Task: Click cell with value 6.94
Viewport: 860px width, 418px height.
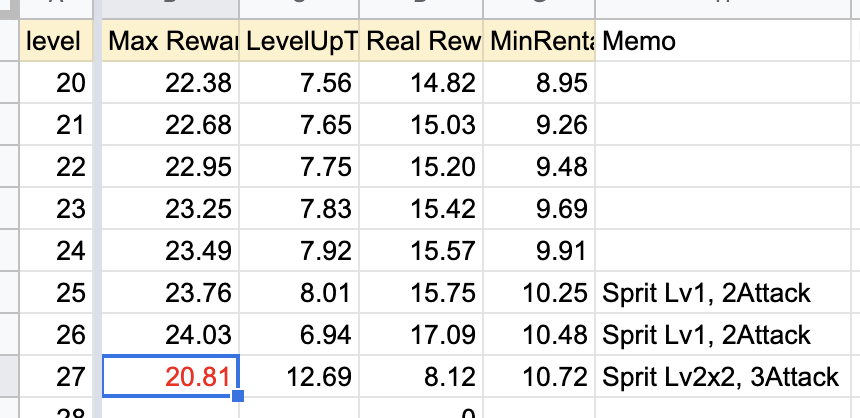Action: click(299, 335)
